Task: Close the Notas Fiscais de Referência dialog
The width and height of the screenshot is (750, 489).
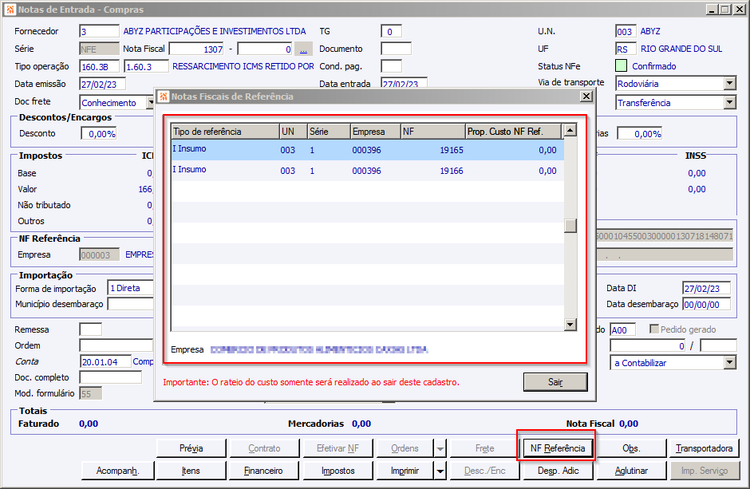Action: point(585,96)
